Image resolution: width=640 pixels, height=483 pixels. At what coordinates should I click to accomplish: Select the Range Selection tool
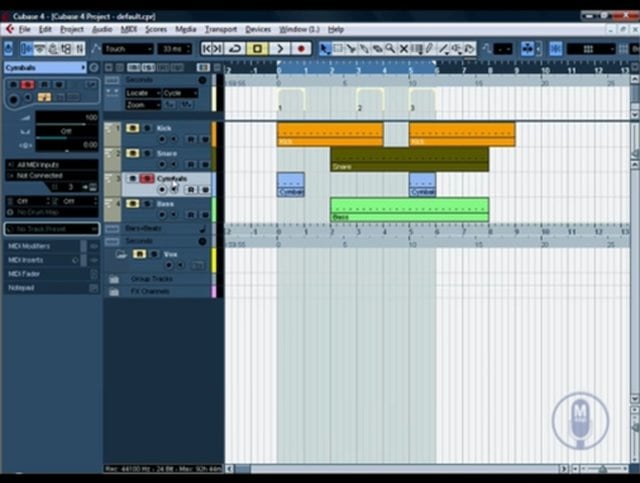point(338,49)
